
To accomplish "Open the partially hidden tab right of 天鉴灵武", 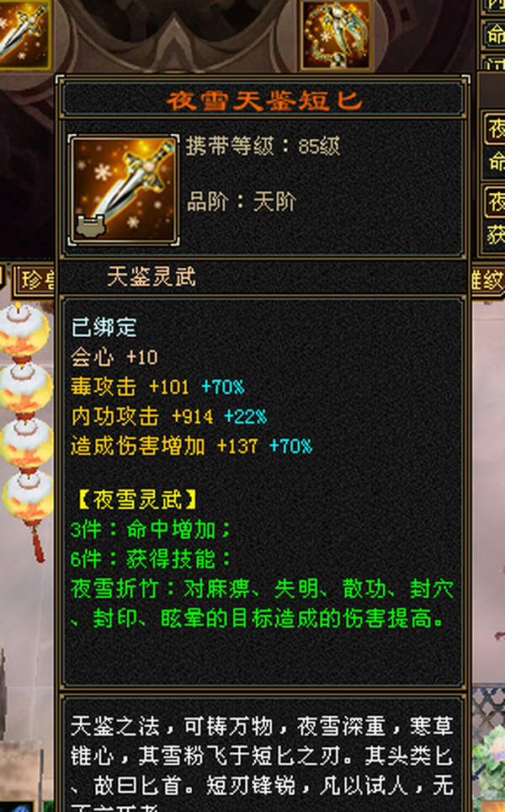I will click(x=487, y=280).
